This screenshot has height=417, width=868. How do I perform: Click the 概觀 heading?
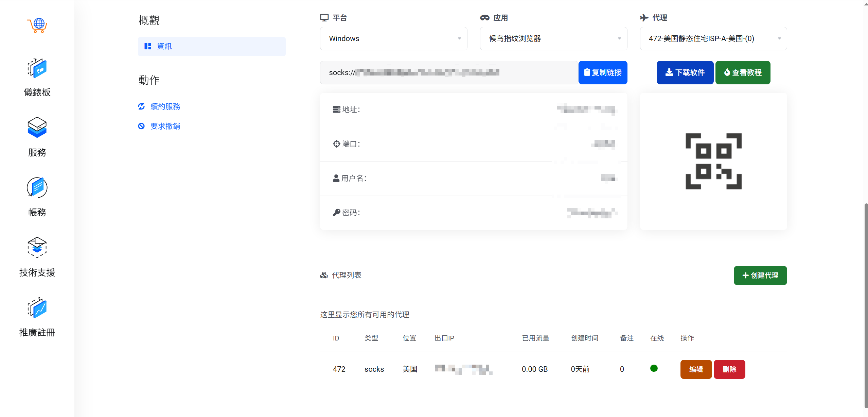tap(149, 20)
